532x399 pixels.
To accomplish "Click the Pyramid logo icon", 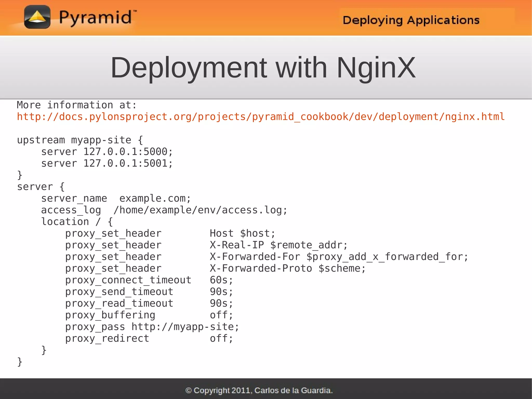I will (37, 17).
